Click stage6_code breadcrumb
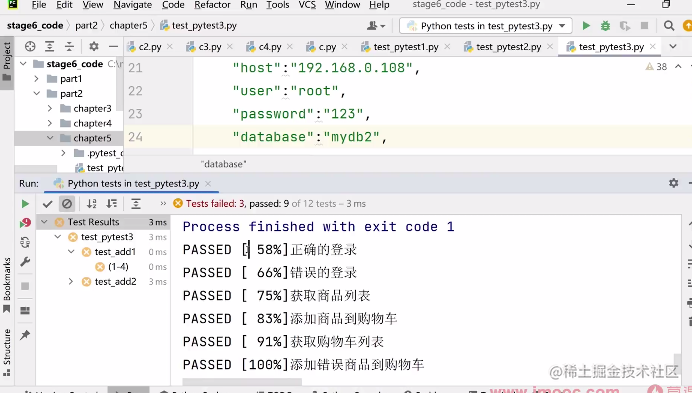 (x=35, y=26)
